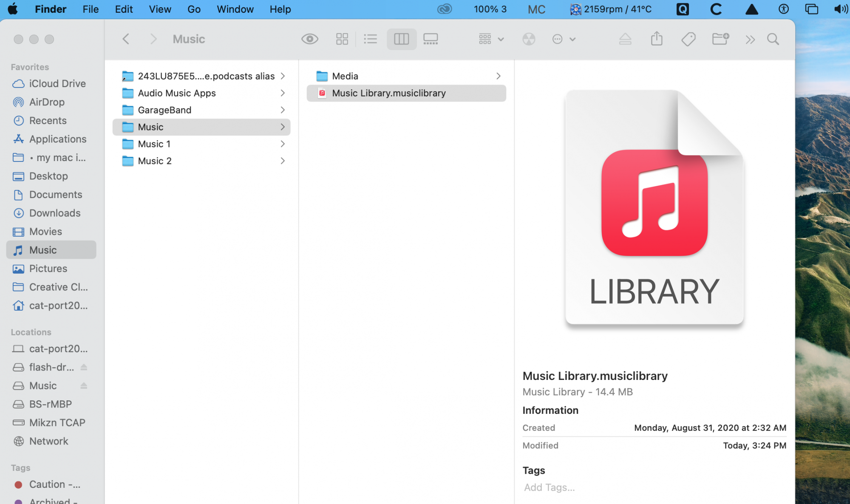Click the Search magnifier icon
The height and width of the screenshot is (504, 850).
pos(773,39)
